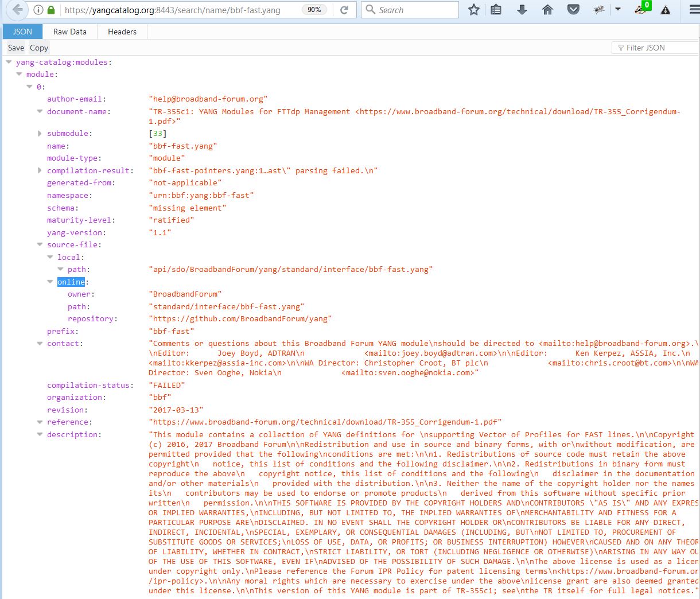This screenshot has width=700, height=599.
Task: Click the namespace key
Action: [69, 196]
